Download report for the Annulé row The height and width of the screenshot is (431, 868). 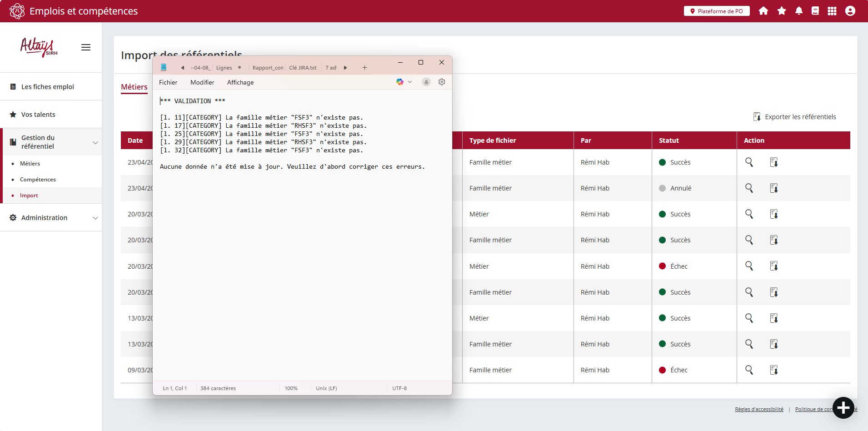click(x=774, y=188)
